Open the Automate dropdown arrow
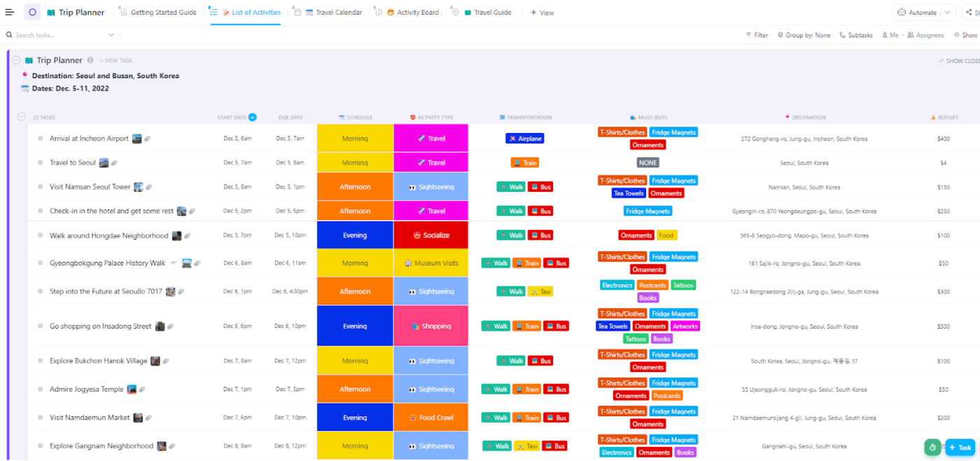The height and width of the screenshot is (461, 980). (948, 12)
